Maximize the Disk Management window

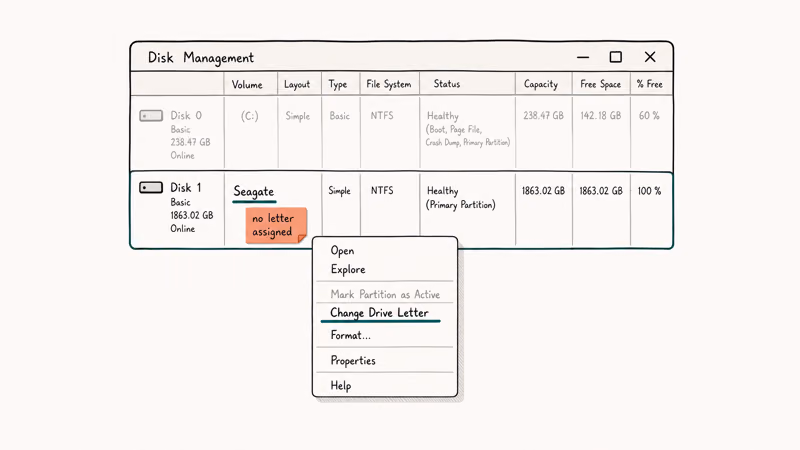coord(616,57)
